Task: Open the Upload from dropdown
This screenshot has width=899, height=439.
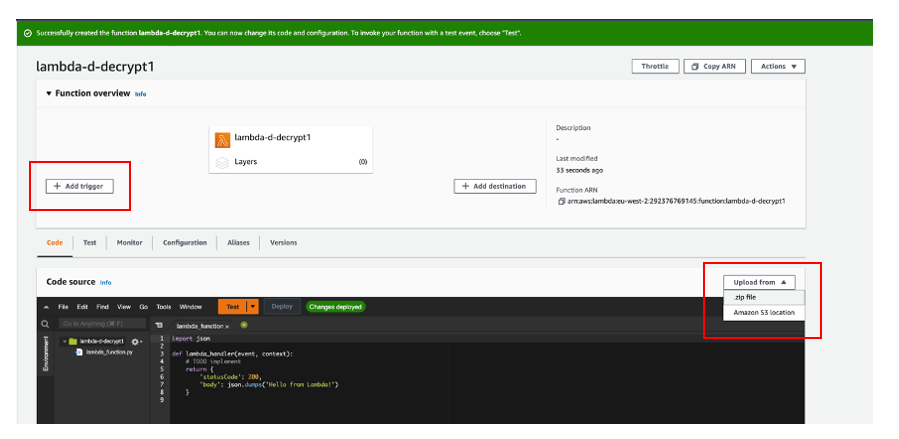Action: pyautogui.click(x=759, y=283)
